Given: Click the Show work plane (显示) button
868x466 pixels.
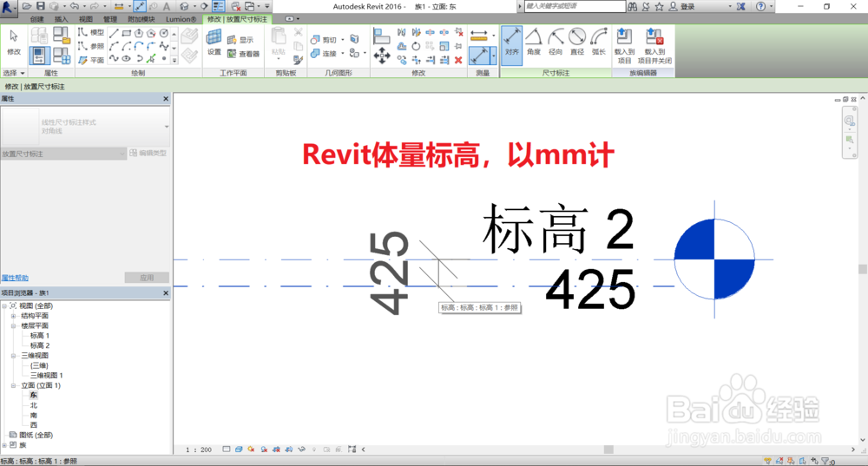Looking at the screenshot, I should click(x=240, y=40).
